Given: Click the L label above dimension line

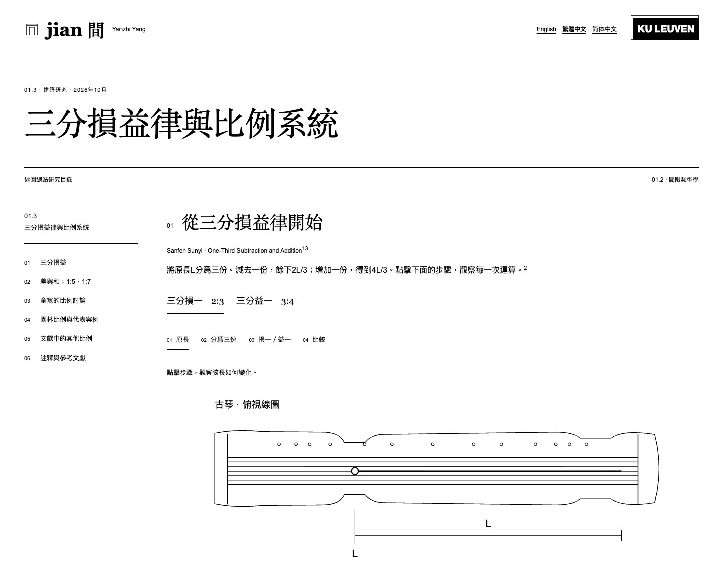Looking at the screenshot, I should pos(488,524).
